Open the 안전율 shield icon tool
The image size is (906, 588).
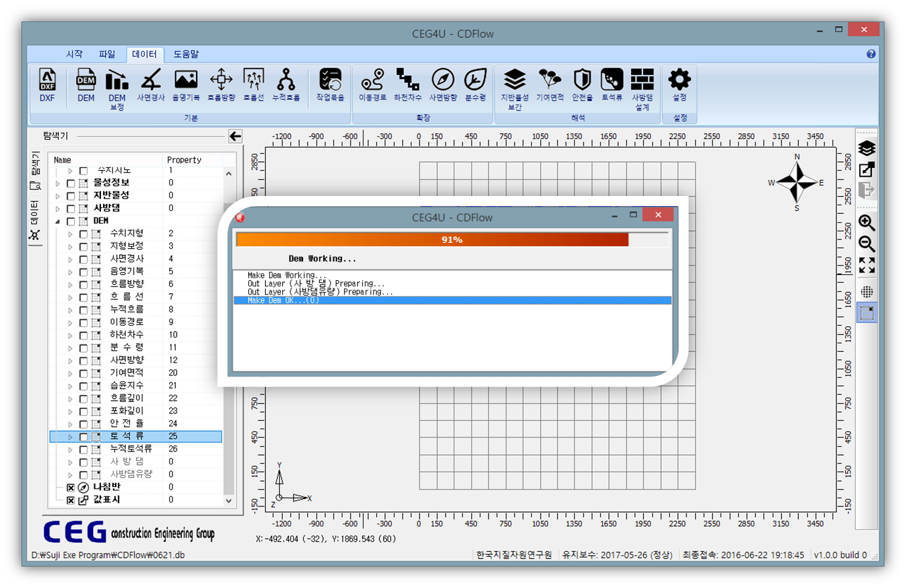point(582,86)
